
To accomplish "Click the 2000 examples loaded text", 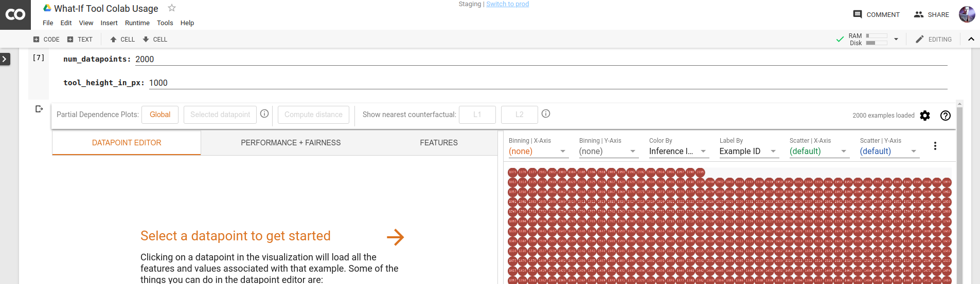I will (x=883, y=116).
